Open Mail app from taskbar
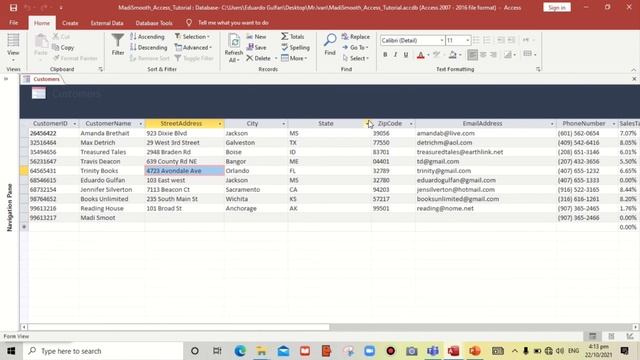 coord(283,351)
